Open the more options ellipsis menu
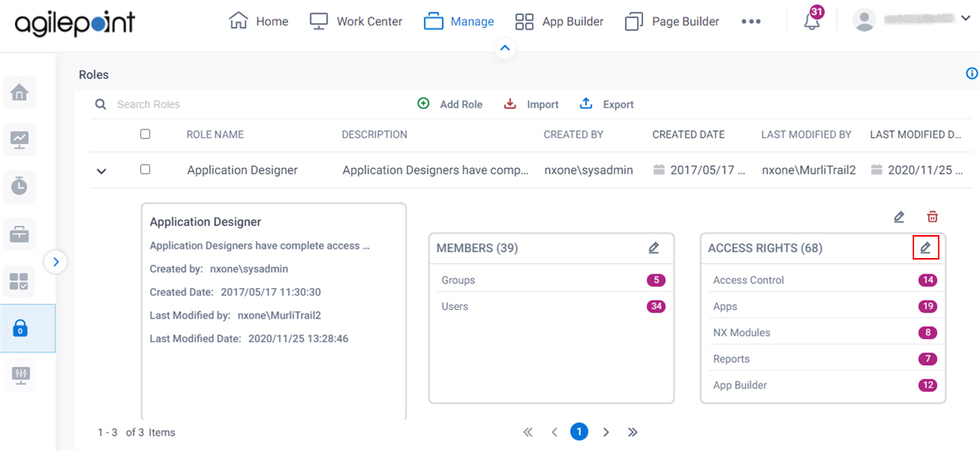 tap(751, 21)
